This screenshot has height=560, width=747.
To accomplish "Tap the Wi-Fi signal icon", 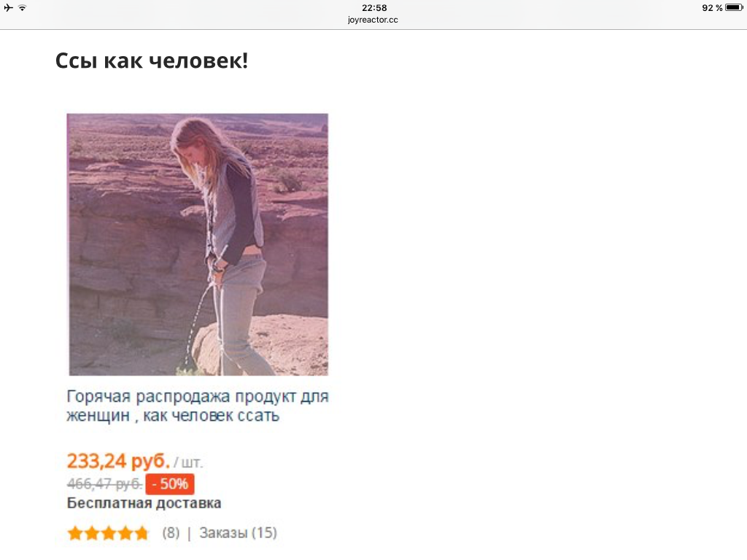I will pyautogui.click(x=23, y=7).
